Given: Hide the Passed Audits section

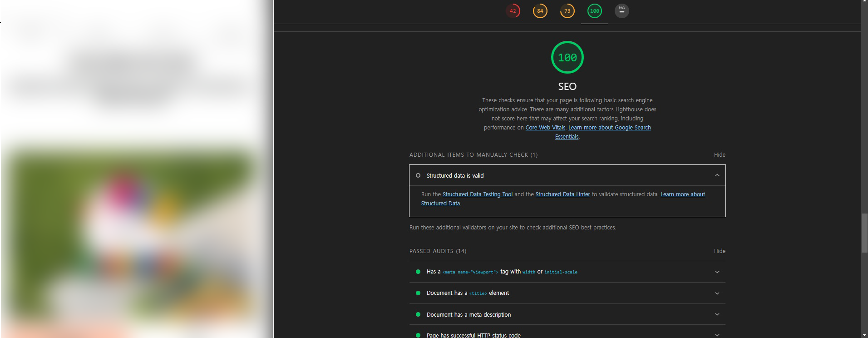Looking at the screenshot, I should [719, 251].
